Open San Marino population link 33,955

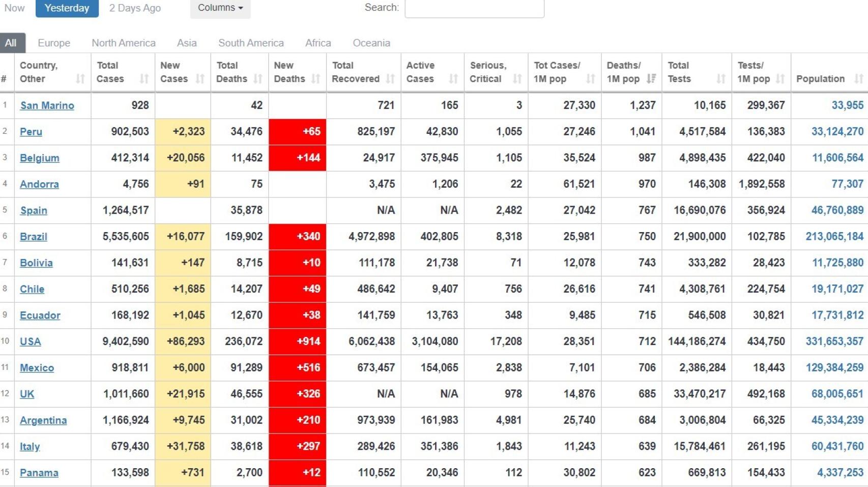click(848, 105)
